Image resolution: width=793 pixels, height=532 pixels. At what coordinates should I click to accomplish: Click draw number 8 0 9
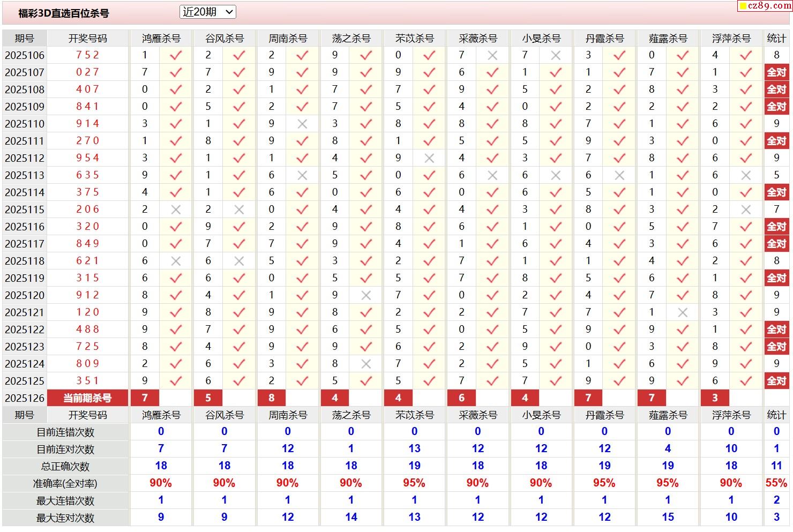[88, 363]
